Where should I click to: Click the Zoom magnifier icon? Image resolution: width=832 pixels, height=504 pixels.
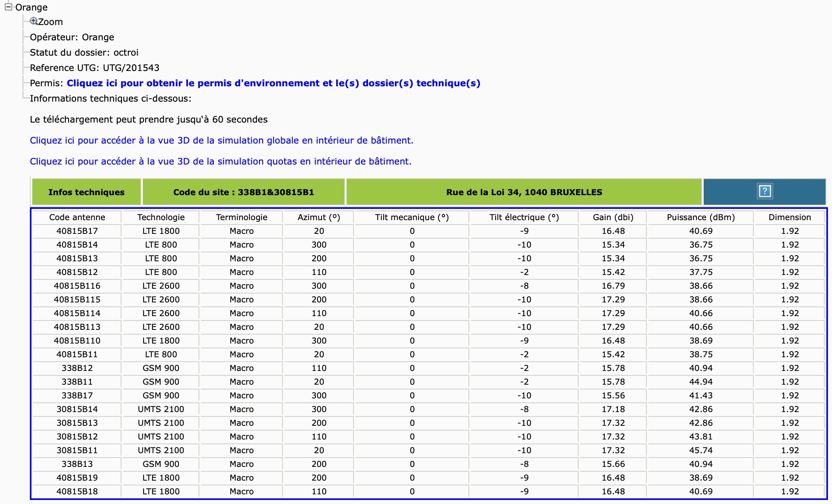34,21
